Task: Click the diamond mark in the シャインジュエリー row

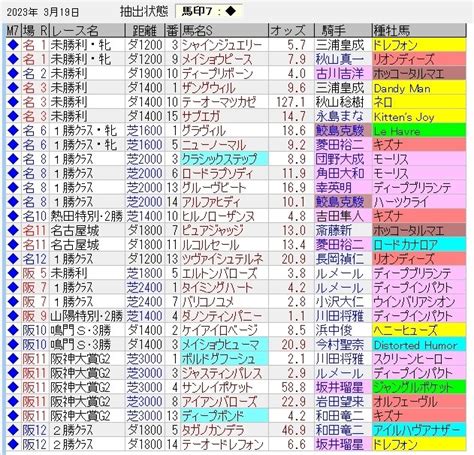Action: click(13, 45)
